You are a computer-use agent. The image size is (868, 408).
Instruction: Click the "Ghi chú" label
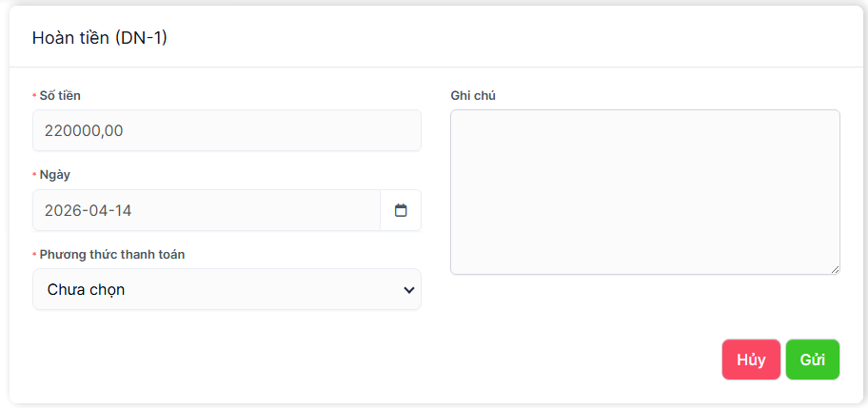(x=473, y=95)
